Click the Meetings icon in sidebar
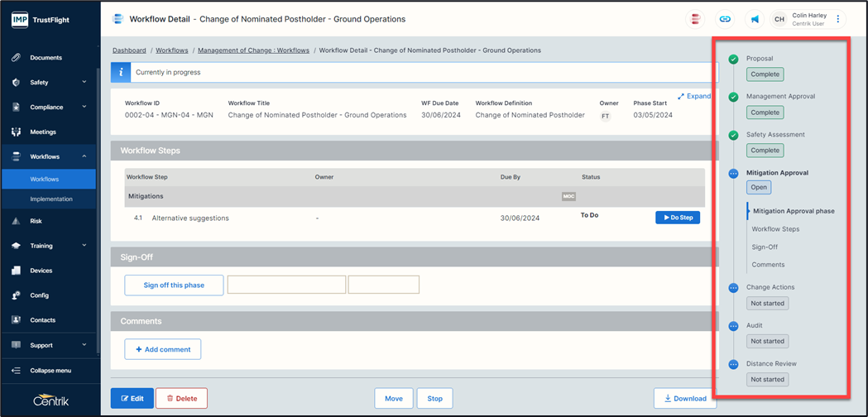The image size is (868, 417). tap(16, 132)
